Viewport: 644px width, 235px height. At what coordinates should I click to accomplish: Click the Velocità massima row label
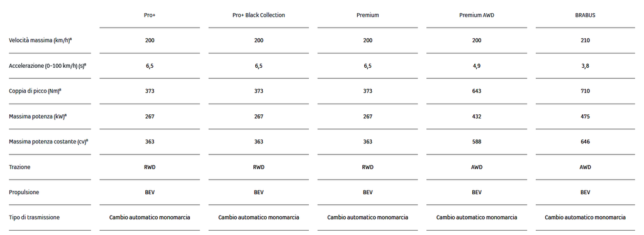point(41,41)
